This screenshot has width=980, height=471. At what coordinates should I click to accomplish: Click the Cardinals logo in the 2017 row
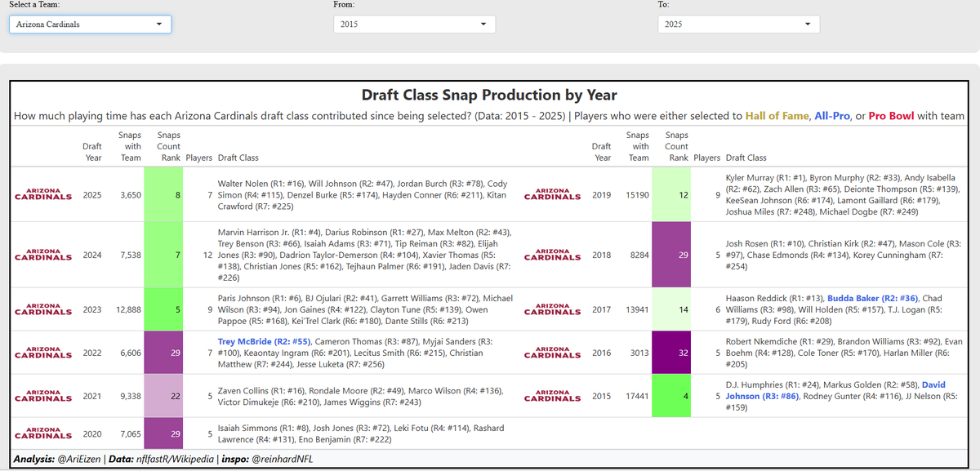pyautogui.click(x=552, y=309)
